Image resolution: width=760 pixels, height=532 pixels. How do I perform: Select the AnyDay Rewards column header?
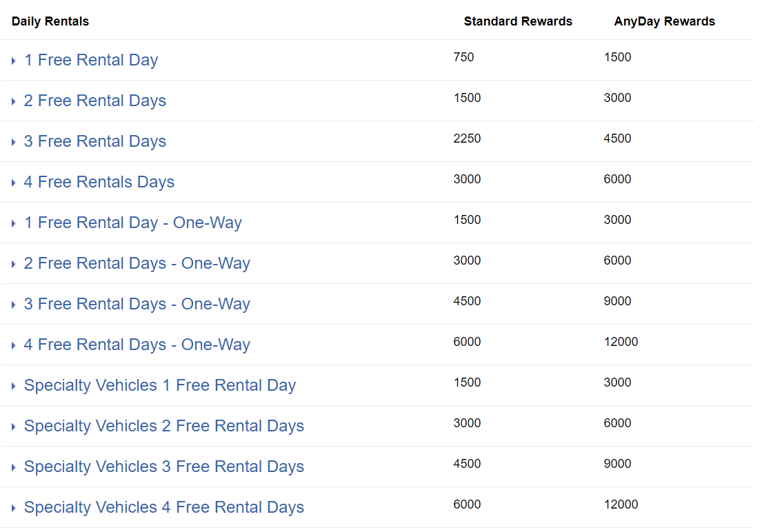[664, 21]
